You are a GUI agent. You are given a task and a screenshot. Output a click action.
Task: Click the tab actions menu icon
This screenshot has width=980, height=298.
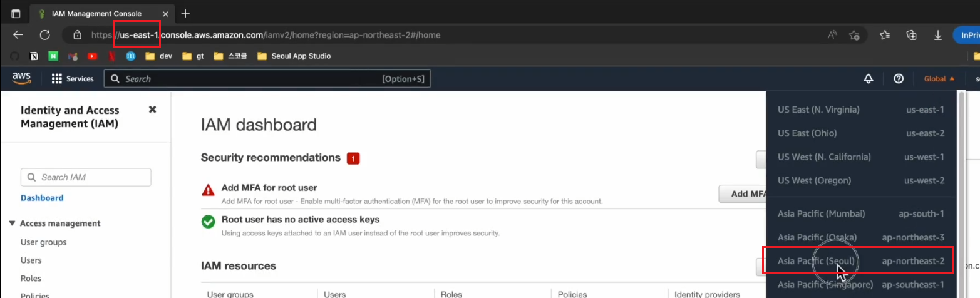coord(16,14)
